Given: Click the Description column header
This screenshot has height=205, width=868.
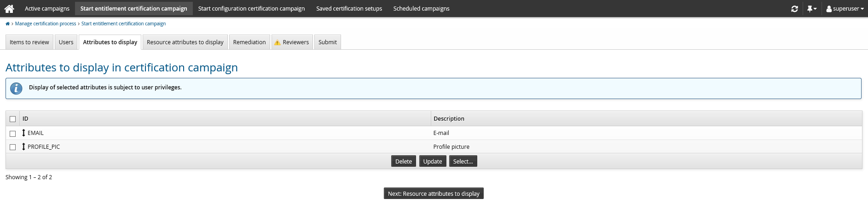Looking at the screenshot, I should pos(449,119).
